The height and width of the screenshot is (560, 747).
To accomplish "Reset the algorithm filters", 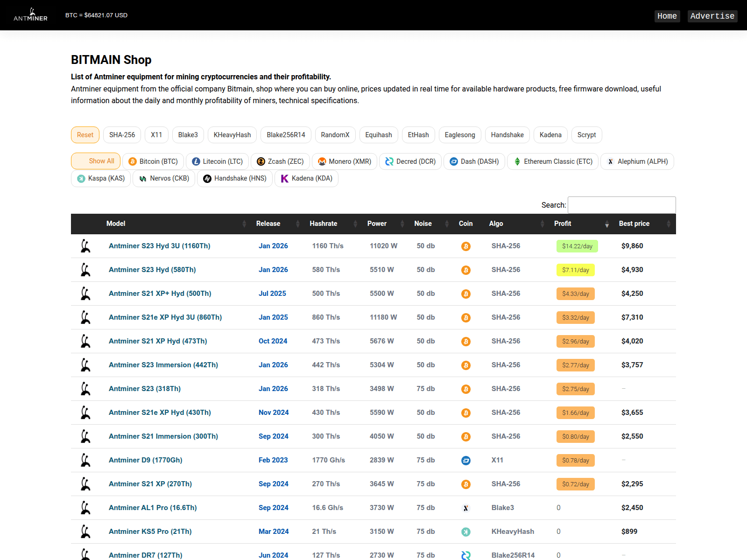I will (x=85, y=135).
